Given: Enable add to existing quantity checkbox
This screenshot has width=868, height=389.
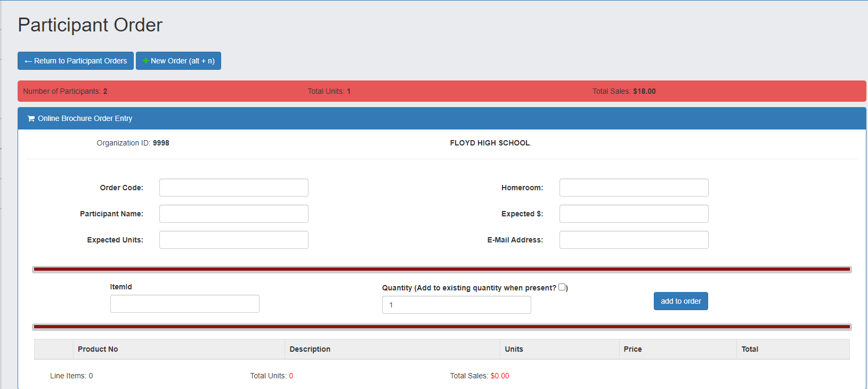Looking at the screenshot, I should point(562,287).
